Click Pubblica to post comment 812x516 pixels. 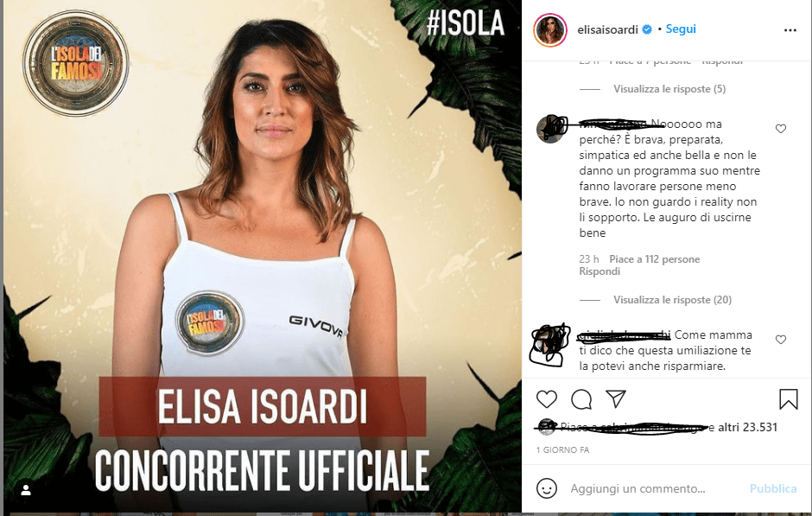click(x=772, y=488)
